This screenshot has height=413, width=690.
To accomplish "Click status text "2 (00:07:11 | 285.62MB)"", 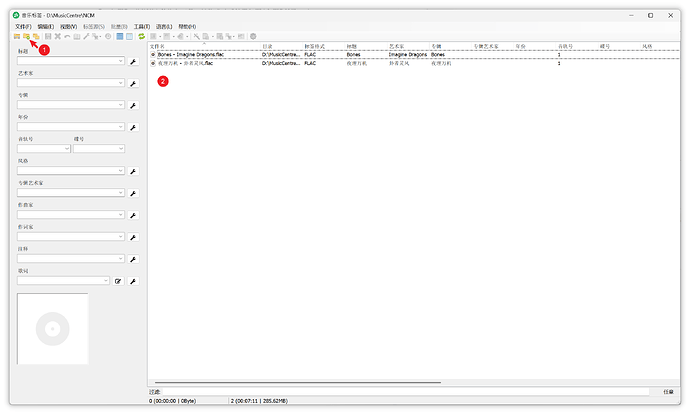I will (x=259, y=401).
